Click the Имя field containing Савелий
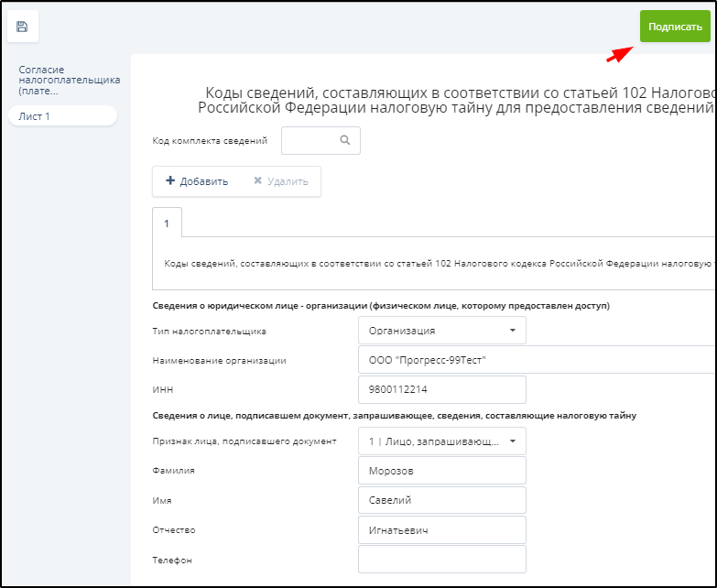This screenshot has width=717, height=588. (441, 500)
